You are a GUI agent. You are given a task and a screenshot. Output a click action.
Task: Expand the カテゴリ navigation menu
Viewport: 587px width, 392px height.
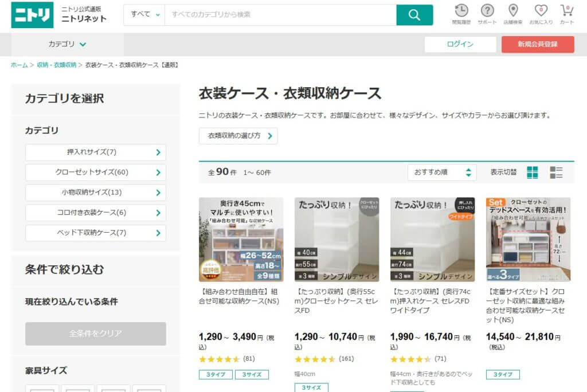pos(66,44)
